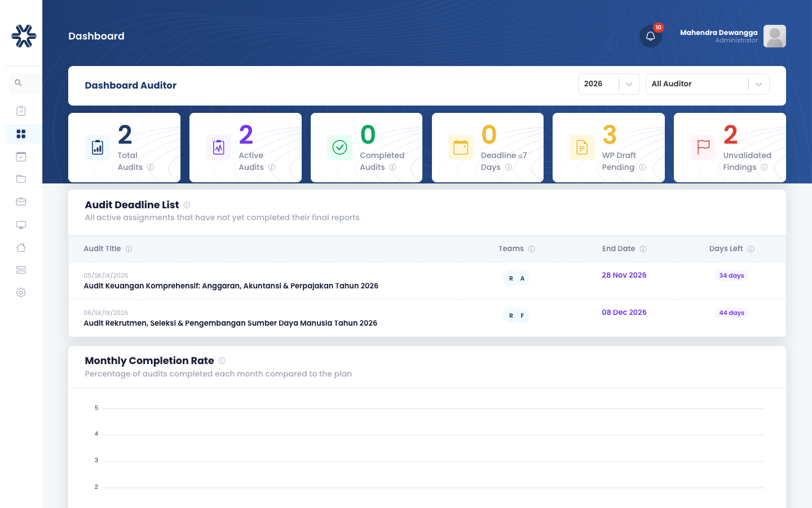Image resolution: width=812 pixels, height=508 pixels.
Task: Click the 28 Nov 2026 end date
Action: [x=624, y=275]
